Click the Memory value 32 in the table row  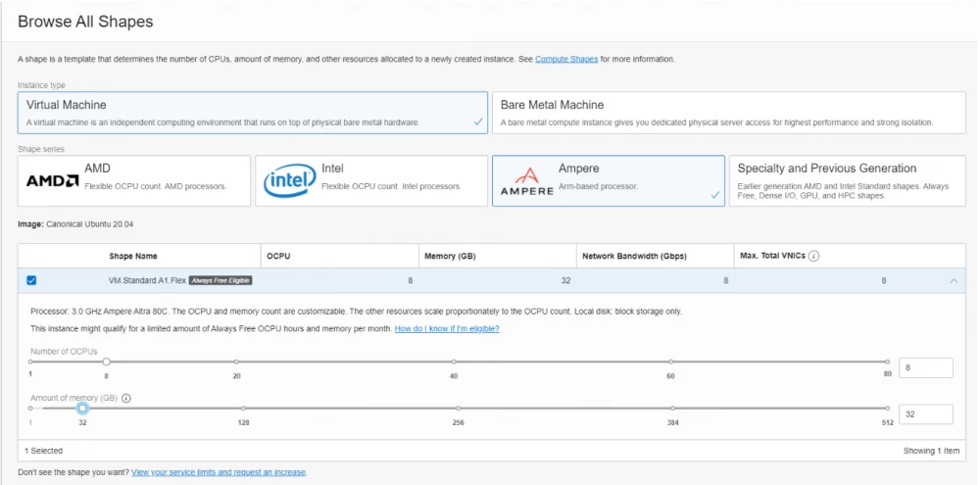tap(565, 280)
